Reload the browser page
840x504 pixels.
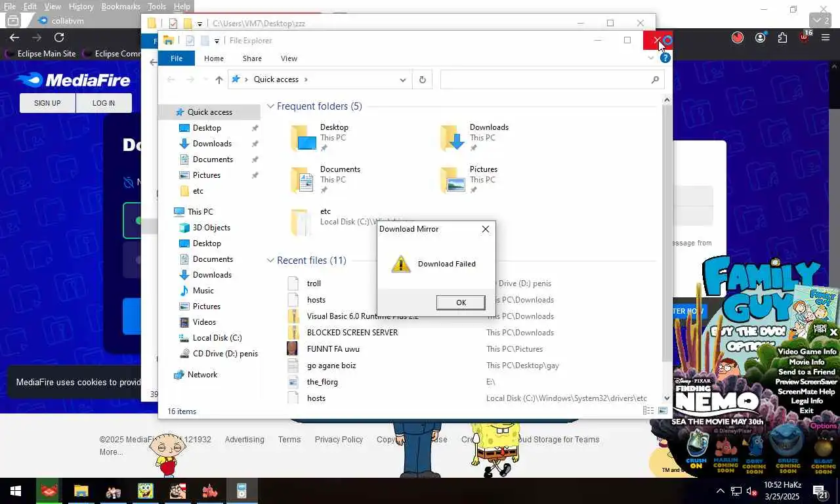[x=59, y=37]
